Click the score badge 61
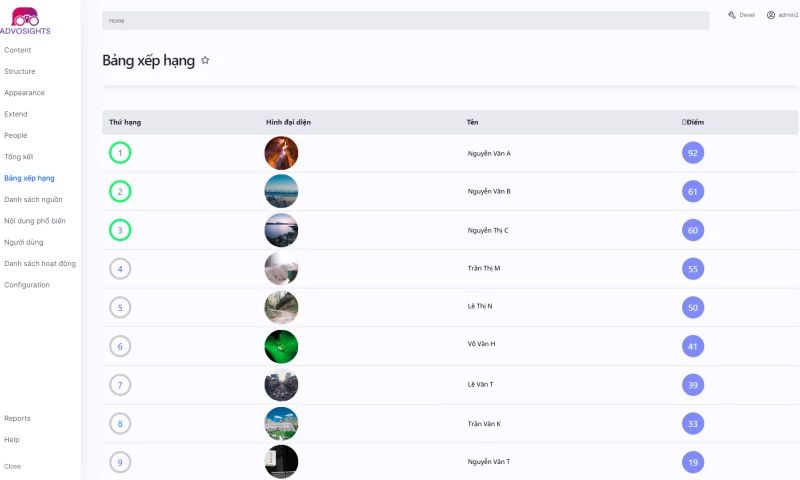This screenshot has width=800, height=480. click(693, 192)
